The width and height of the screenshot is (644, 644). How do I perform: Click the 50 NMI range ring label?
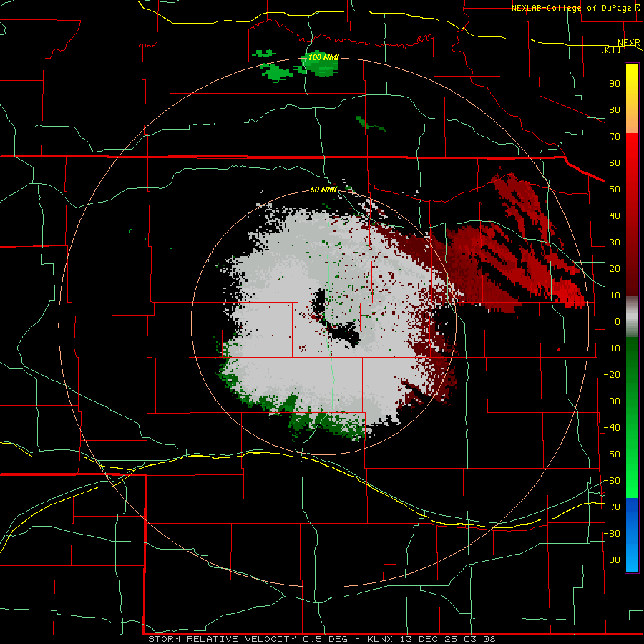click(x=323, y=190)
